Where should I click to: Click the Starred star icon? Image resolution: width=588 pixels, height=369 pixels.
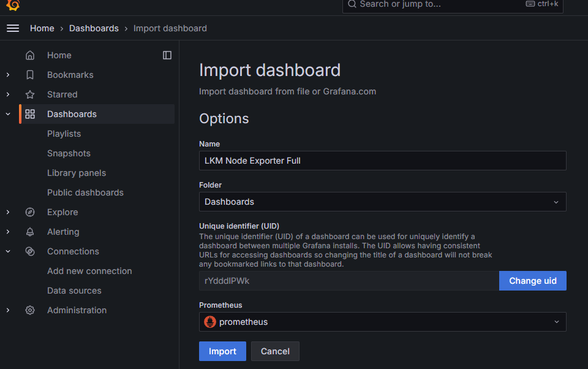pos(30,94)
